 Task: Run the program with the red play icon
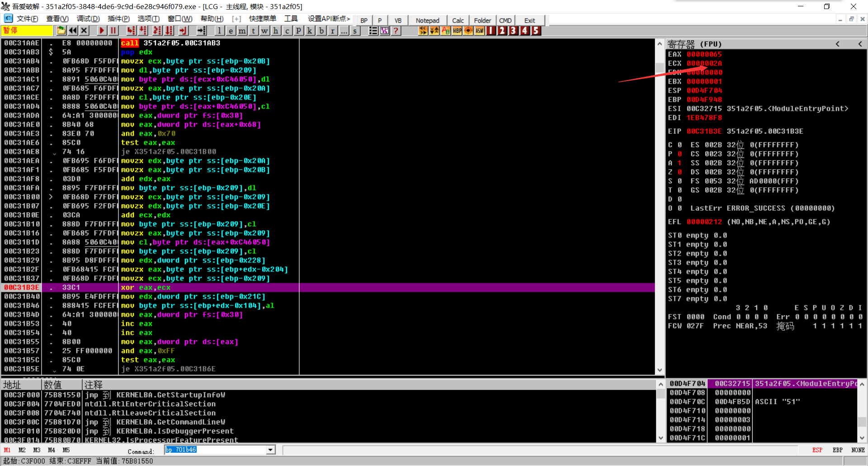click(101, 30)
